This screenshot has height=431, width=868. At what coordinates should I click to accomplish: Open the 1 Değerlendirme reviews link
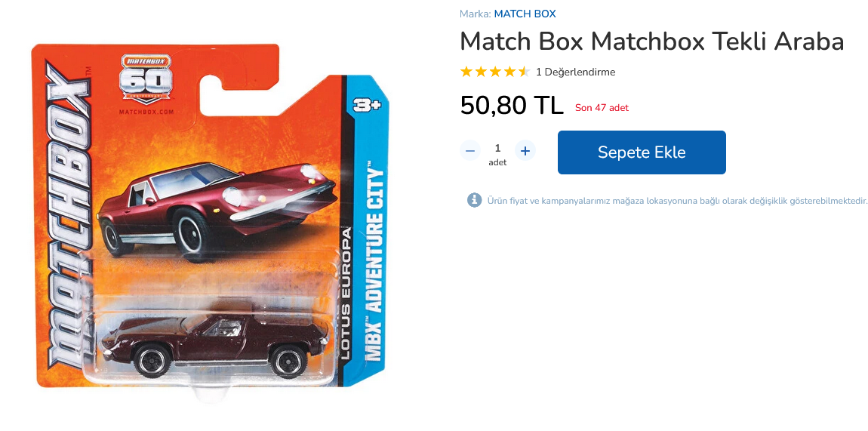[x=576, y=72]
